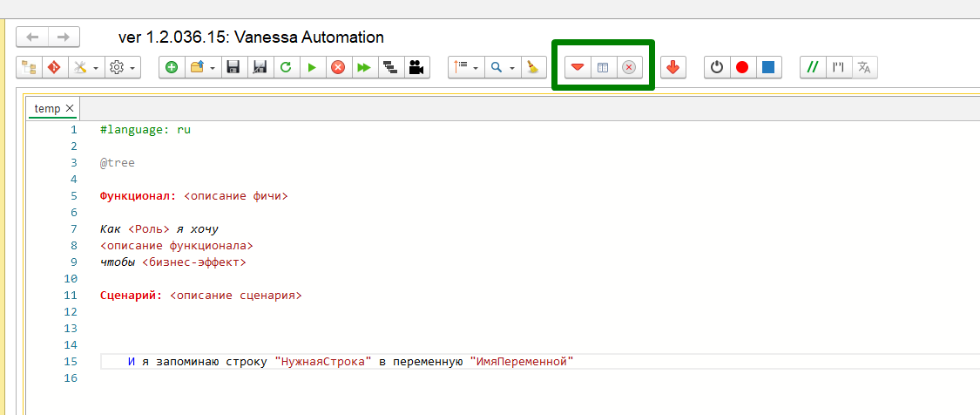Screen dimensions: 980x415
Task: Click the "НужнаяСтрока" string on line 15
Action: pos(324,361)
